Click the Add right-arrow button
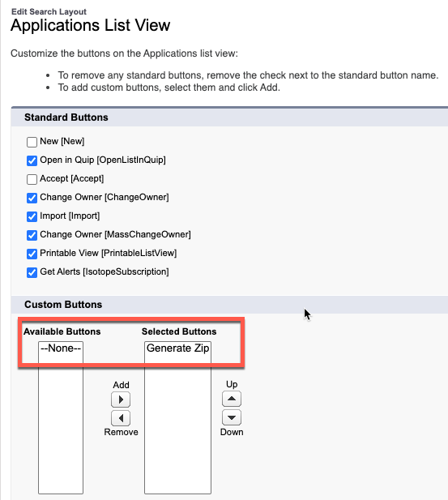Viewport: 448px width, 500px height. click(x=121, y=400)
